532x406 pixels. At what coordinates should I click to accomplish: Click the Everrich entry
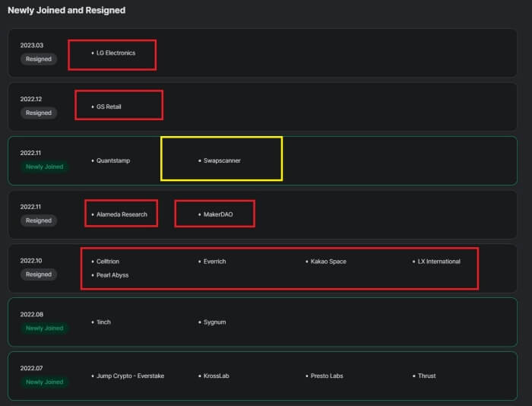click(215, 262)
